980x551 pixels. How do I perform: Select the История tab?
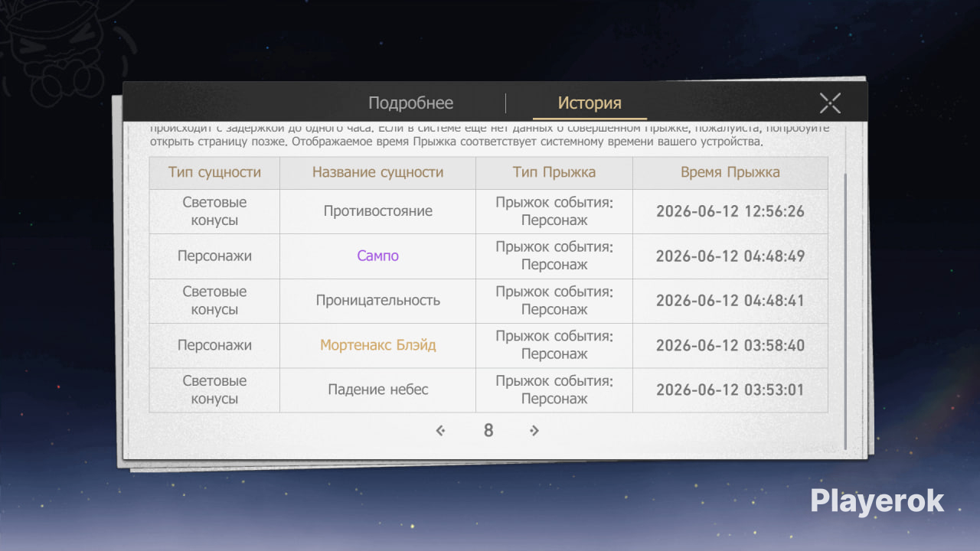(x=590, y=103)
